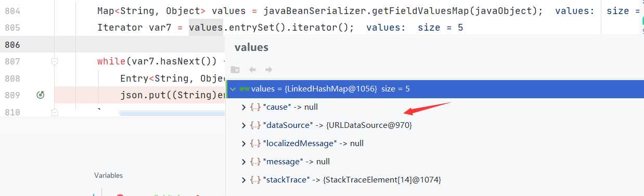The height and width of the screenshot is (196, 644).
Task: Expand the "cause" entry
Action: tap(243, 107)
